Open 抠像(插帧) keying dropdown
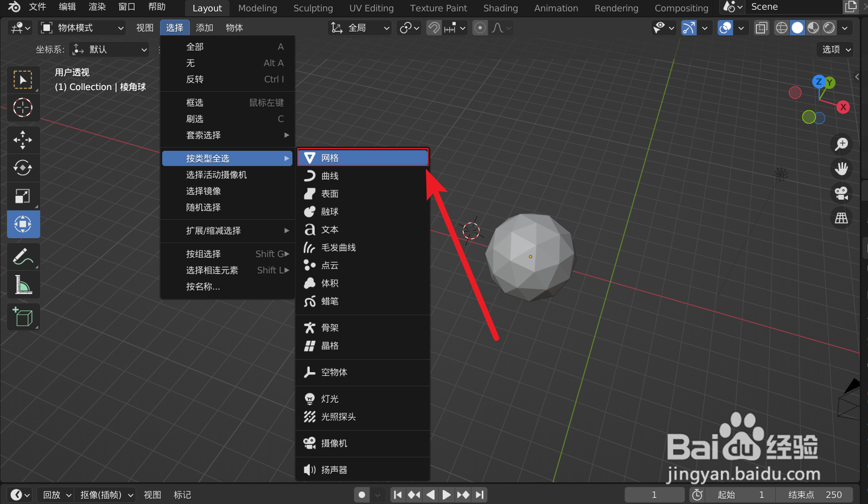868x504 pixels. pyautogui.click(x=105, y=495)
